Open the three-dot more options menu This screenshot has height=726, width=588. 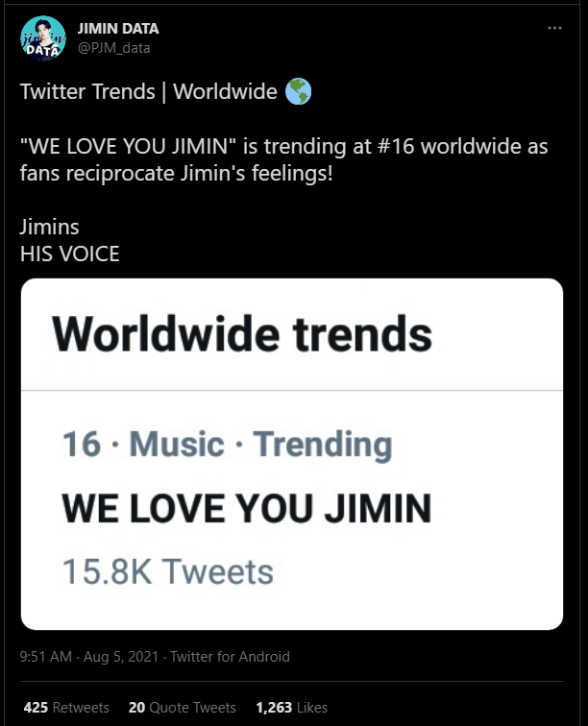554,28
